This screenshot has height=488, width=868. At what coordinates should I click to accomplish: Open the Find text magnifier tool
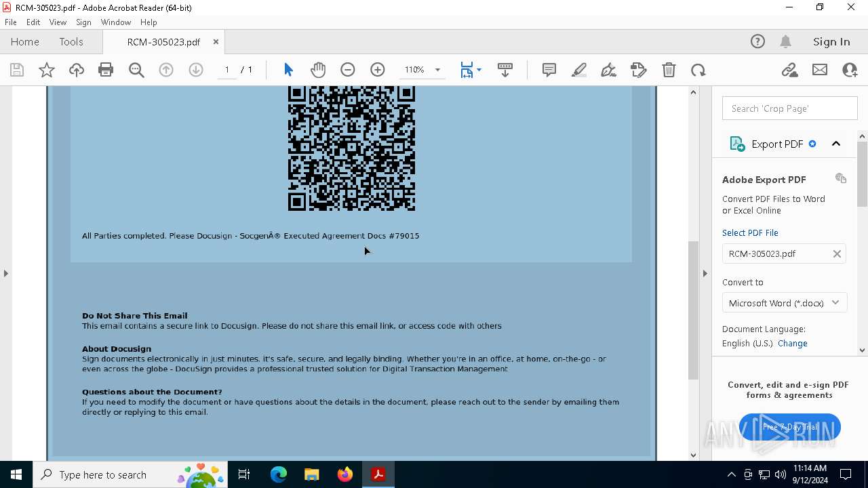tap(136, 70)
